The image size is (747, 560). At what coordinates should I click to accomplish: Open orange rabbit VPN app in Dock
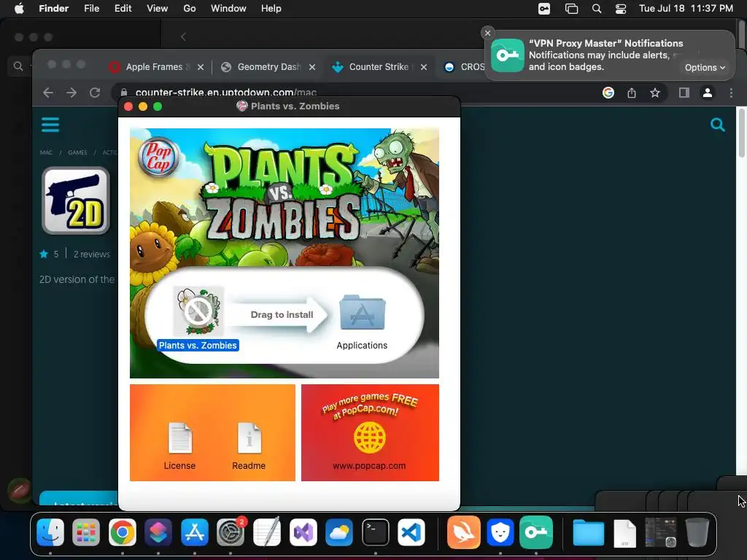463,532
